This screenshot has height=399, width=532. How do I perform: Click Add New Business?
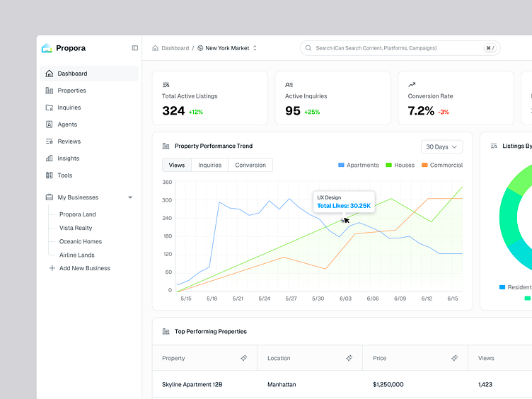[x=80, y=268]
